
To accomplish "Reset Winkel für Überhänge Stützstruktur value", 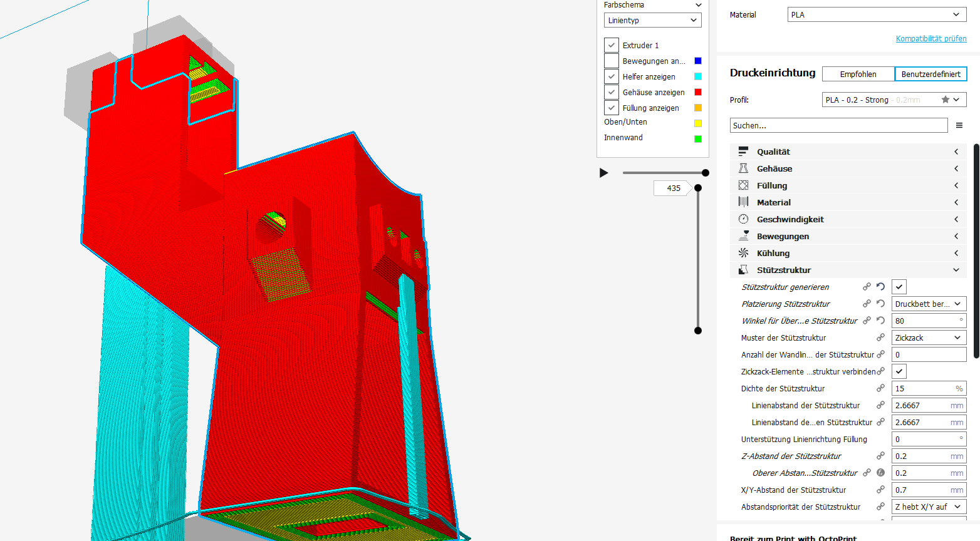I will (880, 321).
